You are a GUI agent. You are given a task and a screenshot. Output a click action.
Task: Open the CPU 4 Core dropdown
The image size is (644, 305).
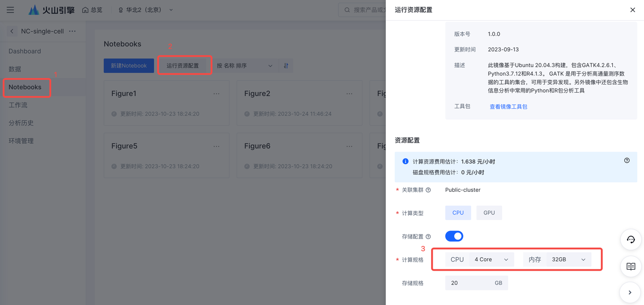pos(491,260)
